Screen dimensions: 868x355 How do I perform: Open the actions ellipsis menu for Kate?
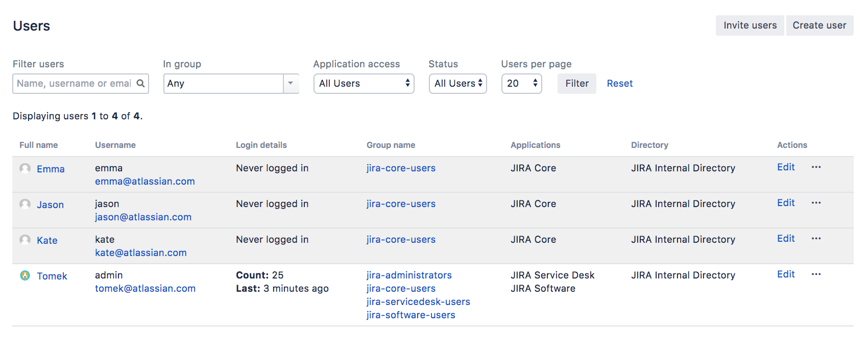(x=816, y=239)
